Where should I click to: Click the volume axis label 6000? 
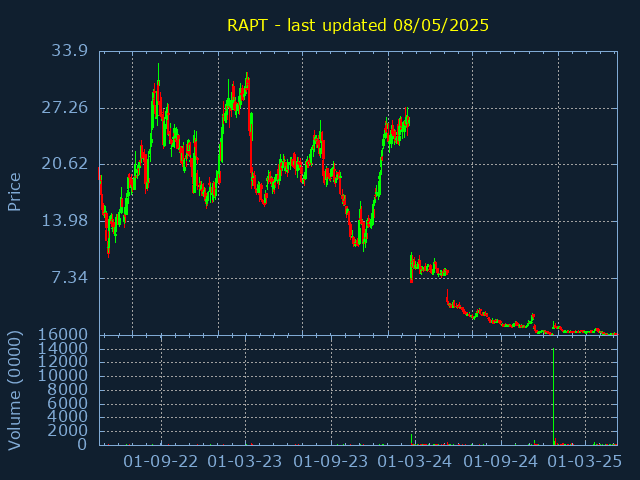coord(68,403)
